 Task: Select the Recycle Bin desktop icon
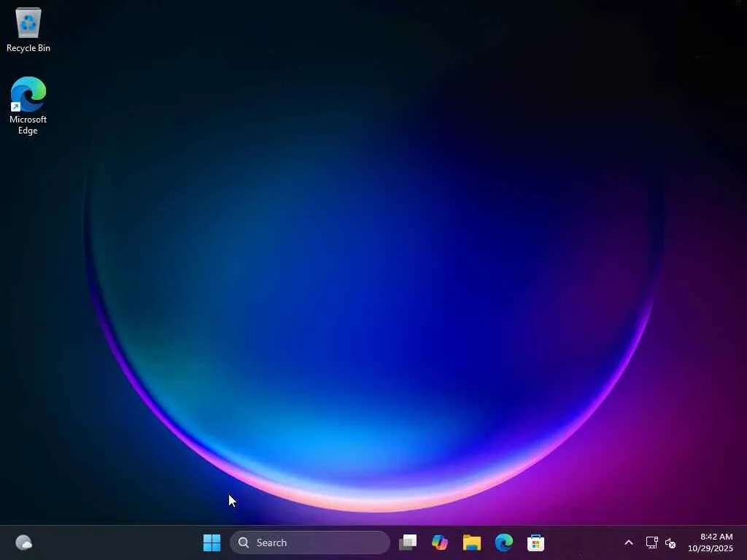[28, 29]
